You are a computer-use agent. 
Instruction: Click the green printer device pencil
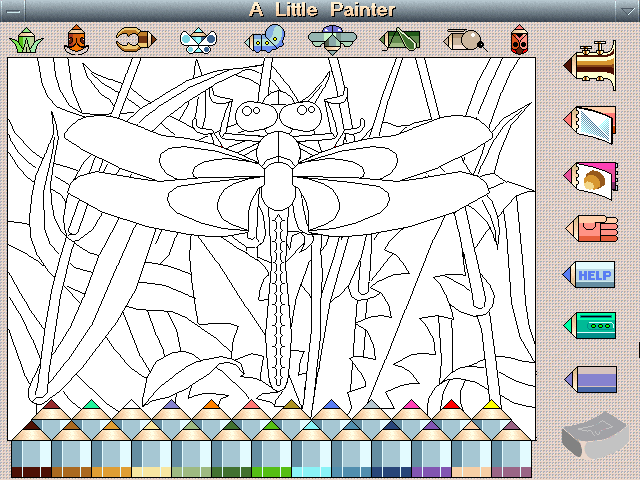click(x=590, y=325)
